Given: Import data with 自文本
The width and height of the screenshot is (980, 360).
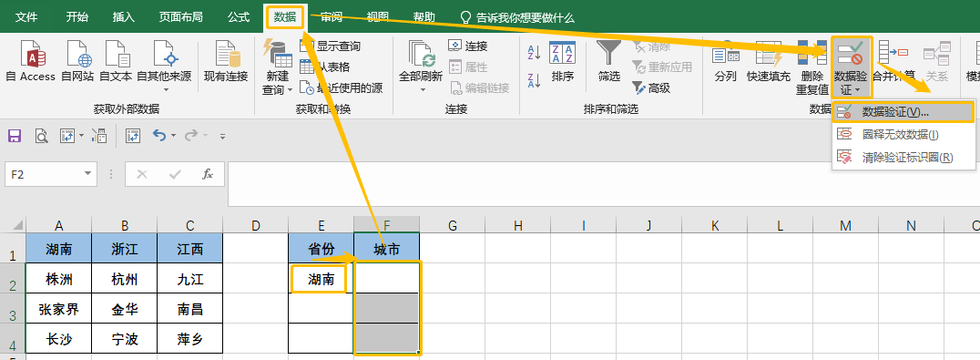Looking at the screenshot, I should [x=116, y=61].
